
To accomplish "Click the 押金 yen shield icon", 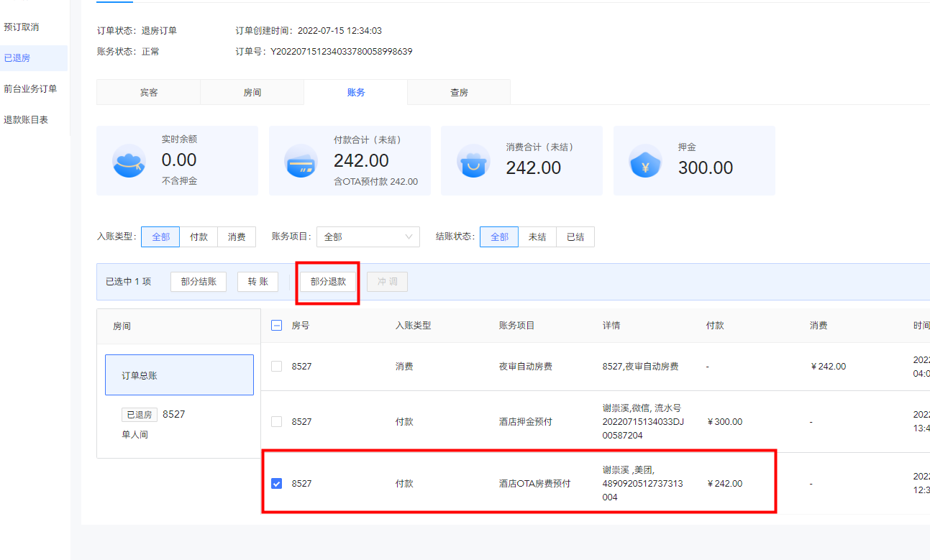I will (646, 160).
